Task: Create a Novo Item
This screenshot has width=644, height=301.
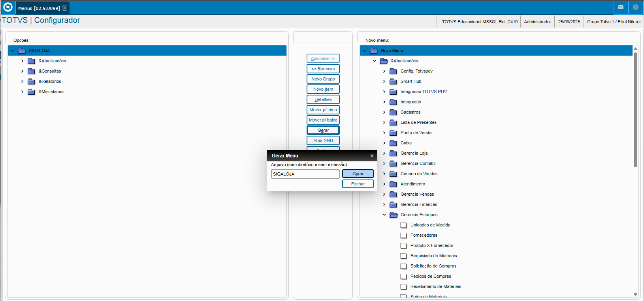Action: [x=323, y=89]
